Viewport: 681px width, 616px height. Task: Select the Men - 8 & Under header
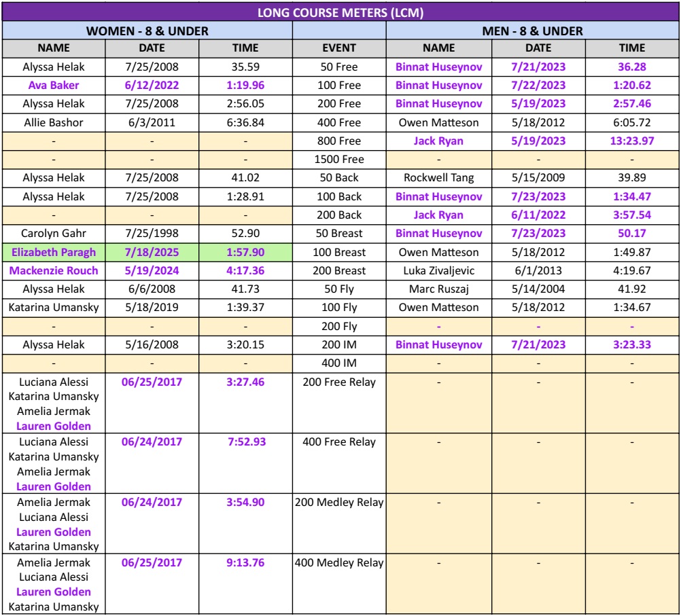pyautogui.click(x=533, y=31)
